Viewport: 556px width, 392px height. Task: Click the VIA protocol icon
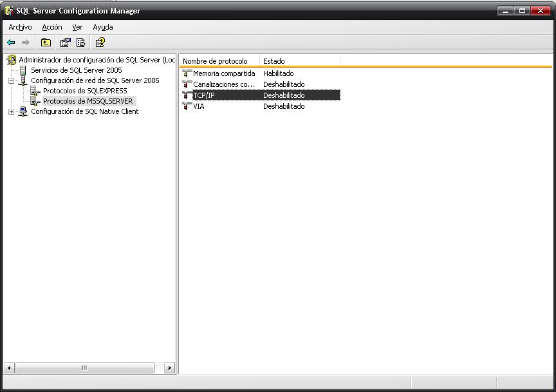(x=187, y=106)
